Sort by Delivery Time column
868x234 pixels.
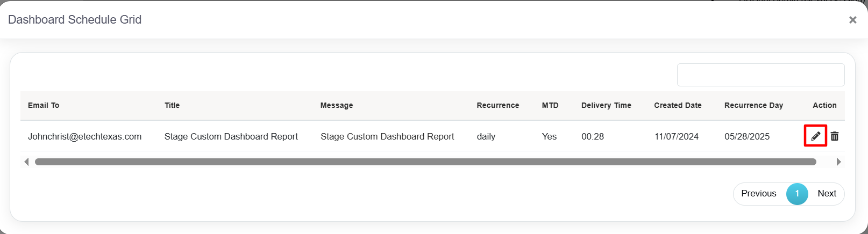606,105
